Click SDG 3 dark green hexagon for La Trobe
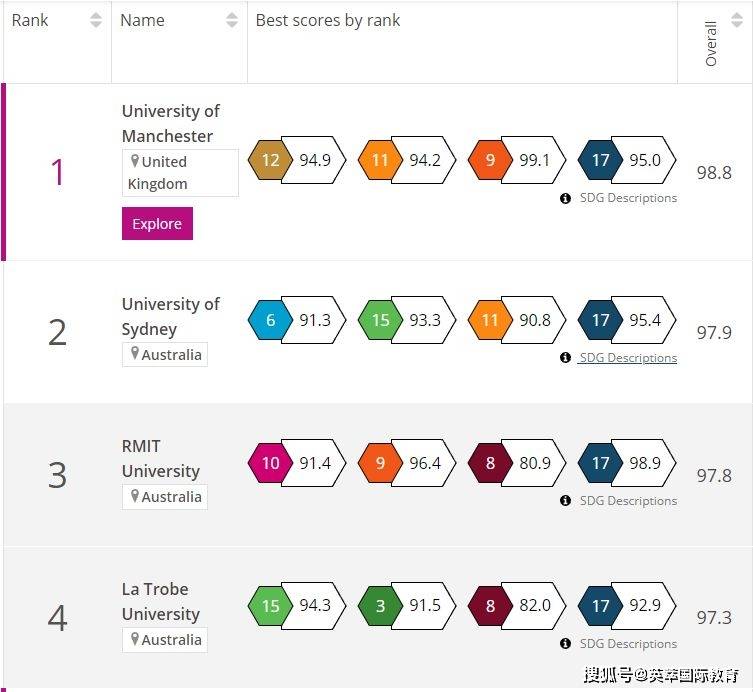 [x=380, y=606]
